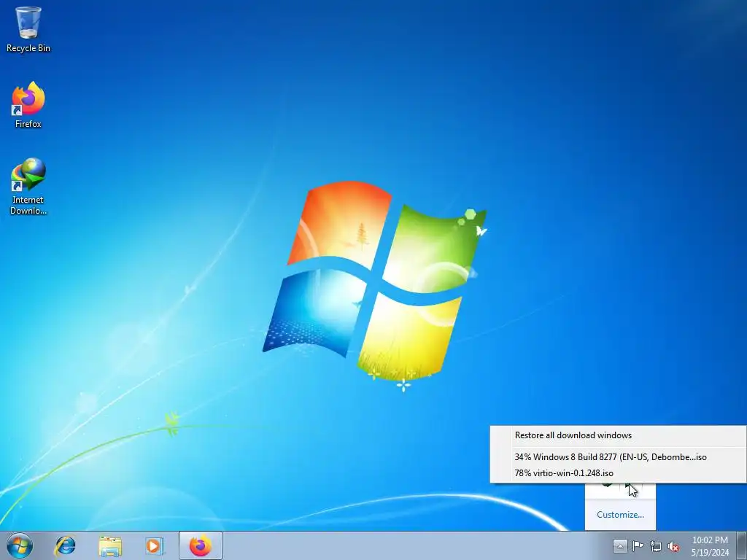
Task: Restore the 78% virtio-win-0.1.248.iso download
Action: (618, 472)
